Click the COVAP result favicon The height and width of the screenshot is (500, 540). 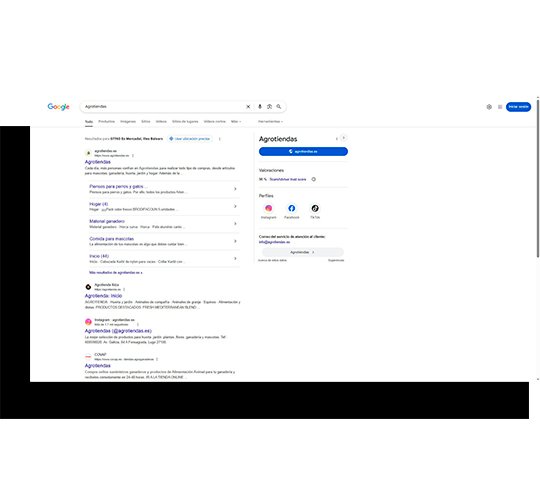88,356
